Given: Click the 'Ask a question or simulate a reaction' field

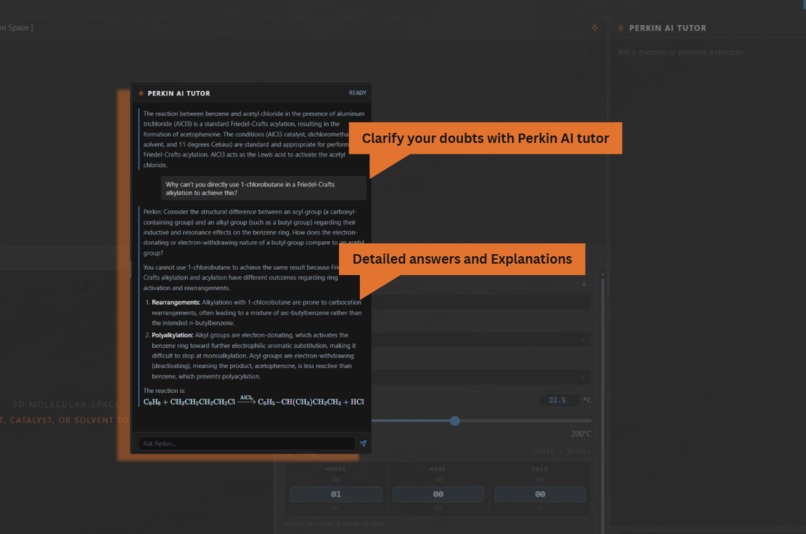Looking at the screenshot, I should click(681, 52).
